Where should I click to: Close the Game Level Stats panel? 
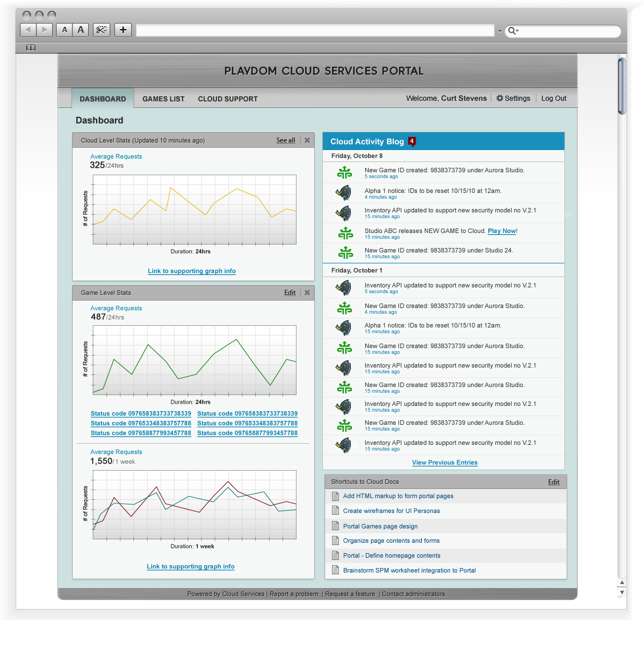[307, 293]
